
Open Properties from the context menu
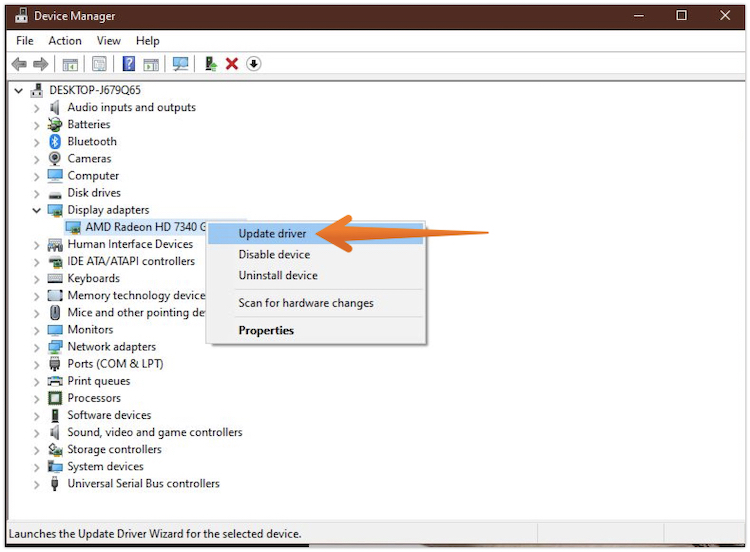pyautogui.click(x=266, y=331)
